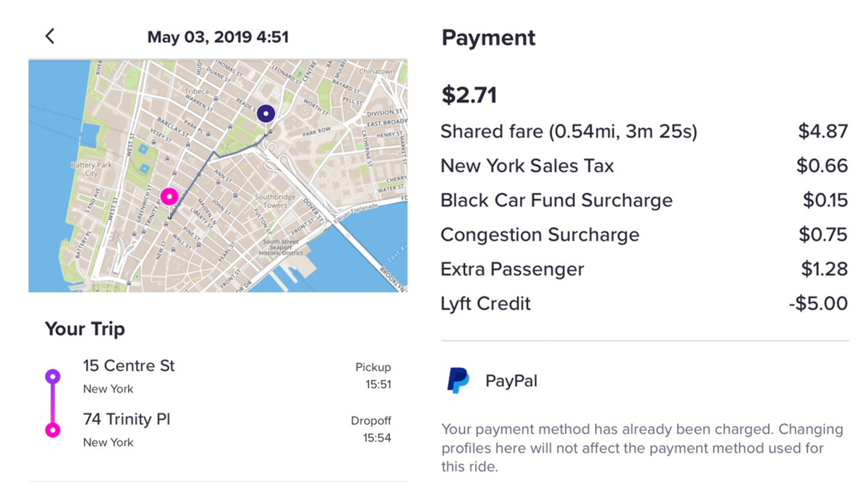Go back using the left chevron arrow
Viewport: 868px width, 488px height.
pos(50,36)
